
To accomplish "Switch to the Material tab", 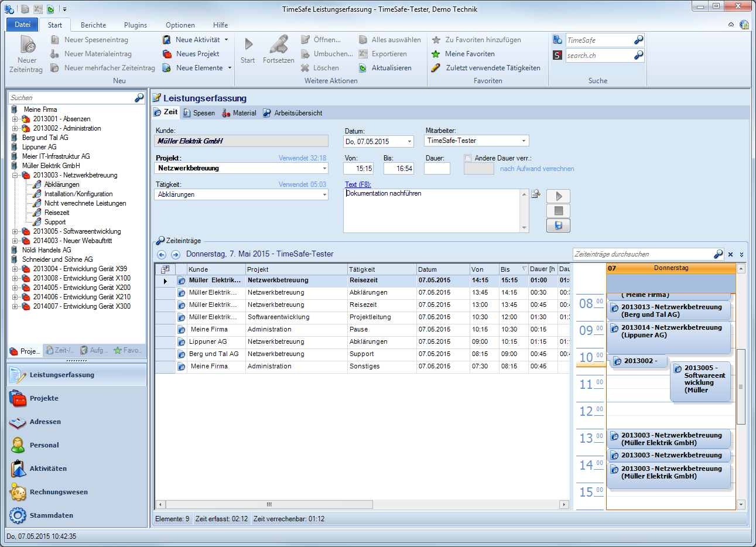I will tap(239, 113).
